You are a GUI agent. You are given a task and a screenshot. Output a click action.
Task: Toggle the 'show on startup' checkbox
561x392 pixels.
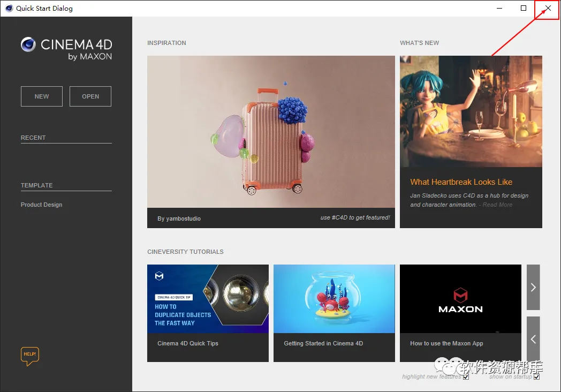tap(536, 376)
